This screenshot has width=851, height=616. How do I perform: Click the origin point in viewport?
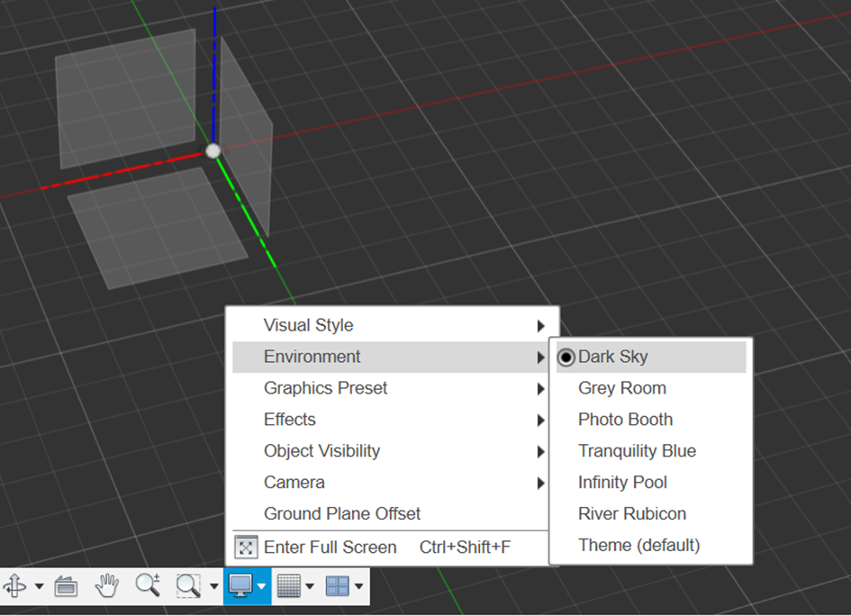point(213,151)
